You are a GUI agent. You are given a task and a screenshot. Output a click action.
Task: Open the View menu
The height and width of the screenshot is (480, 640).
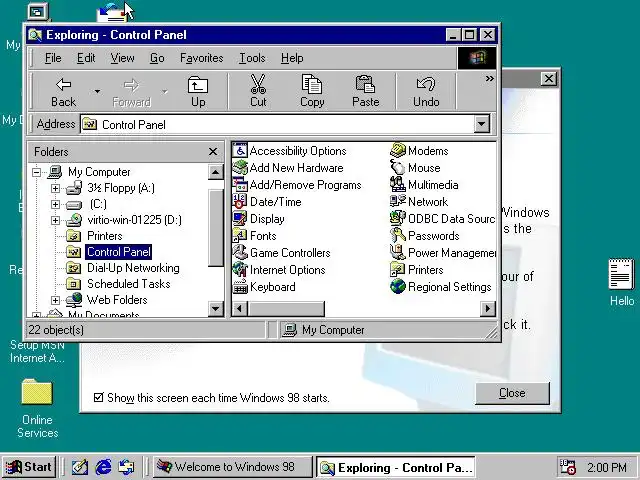tap(122, 58)
